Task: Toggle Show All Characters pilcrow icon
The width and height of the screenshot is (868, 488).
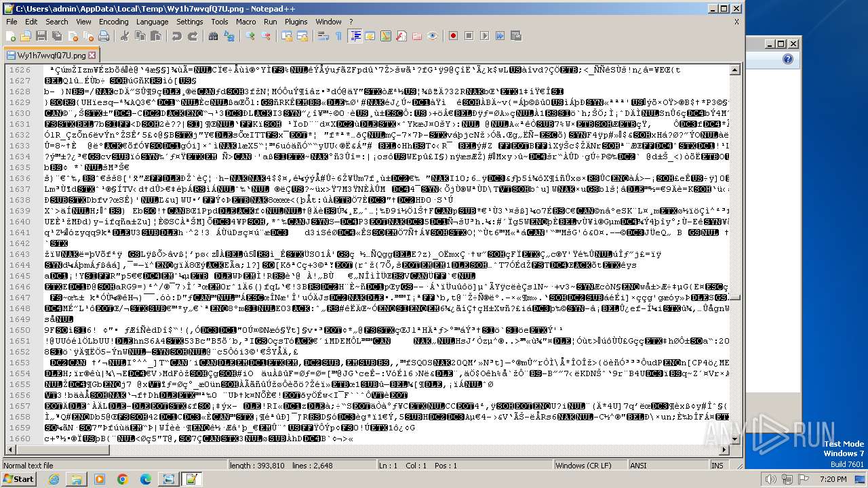Action: click(x=338, y=36)
